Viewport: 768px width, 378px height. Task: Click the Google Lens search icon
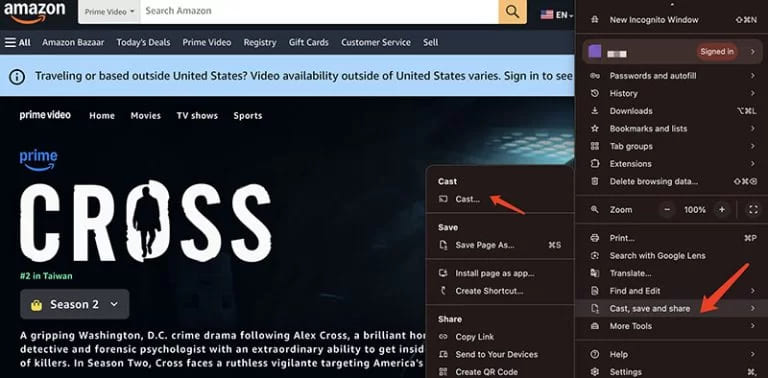[595, 256]
